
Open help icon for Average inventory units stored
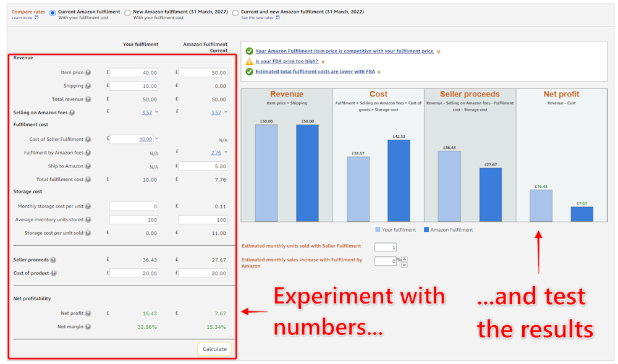[88, 220]
